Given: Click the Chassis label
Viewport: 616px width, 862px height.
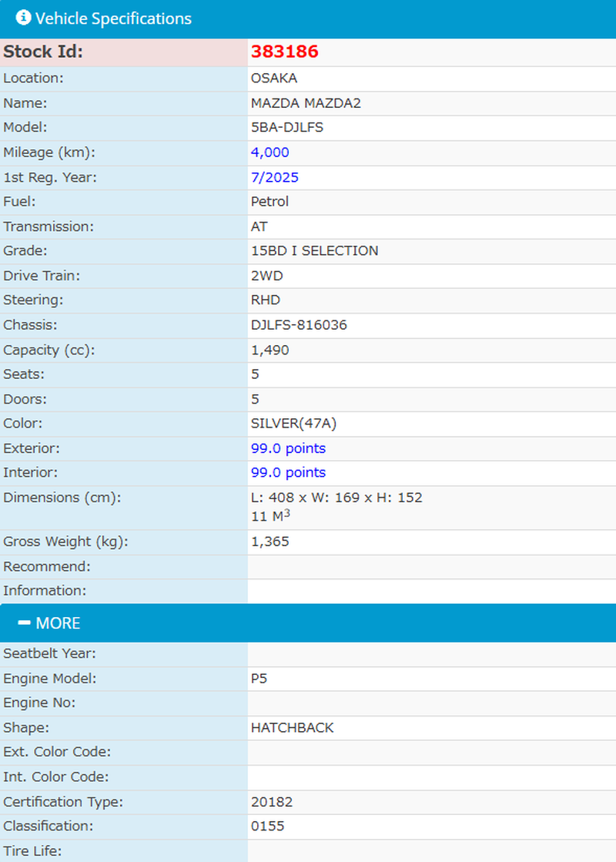Looking at the screenshot, I should coord(30,325).
